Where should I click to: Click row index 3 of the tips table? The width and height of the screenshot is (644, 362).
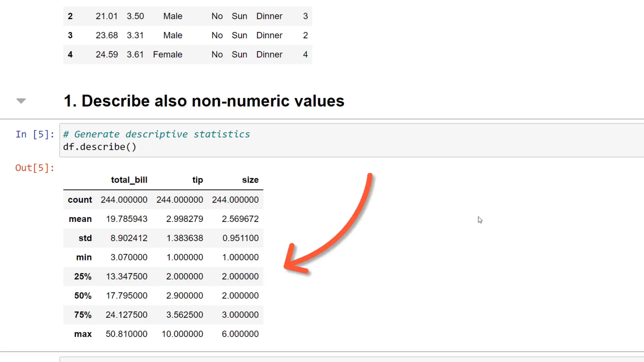[x=70, y=35]
